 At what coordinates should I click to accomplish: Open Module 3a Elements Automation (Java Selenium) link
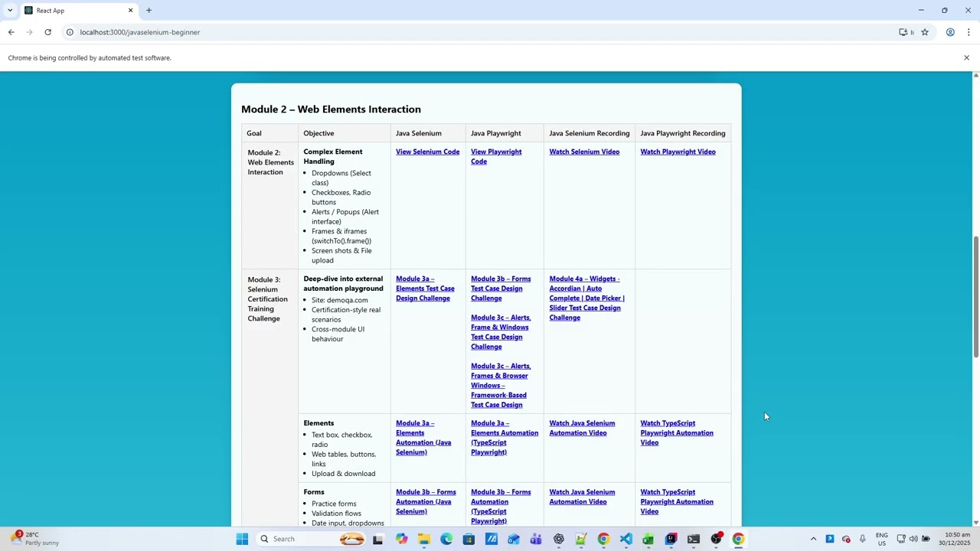(x=423, y=438)
